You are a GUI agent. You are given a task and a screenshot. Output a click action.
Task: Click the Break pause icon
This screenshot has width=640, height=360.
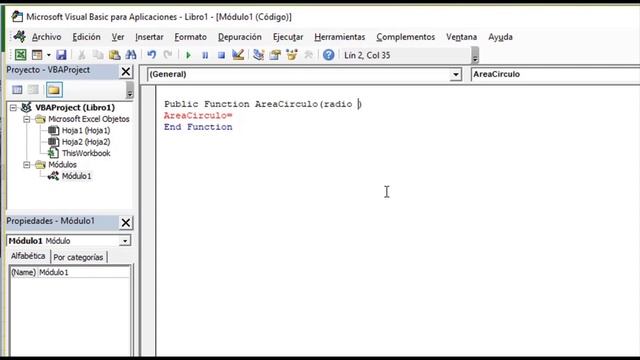pos(205,55)
